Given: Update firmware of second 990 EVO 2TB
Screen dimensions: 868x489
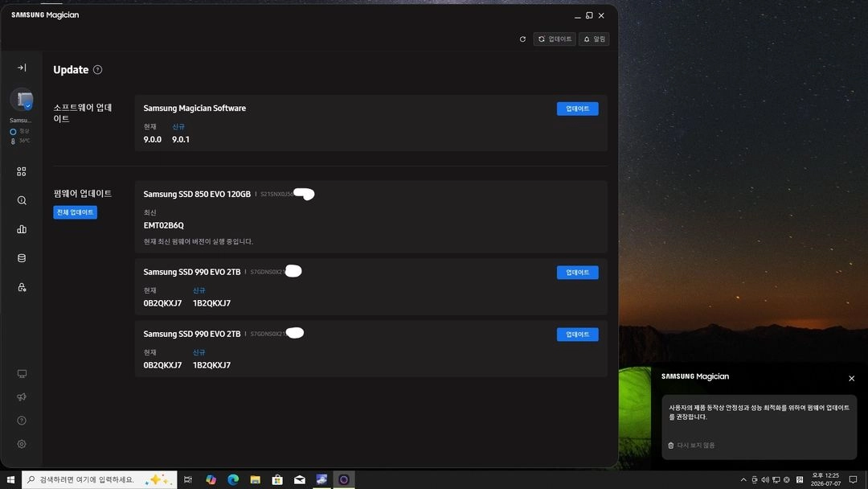Looking at the screenshot, I should pos(577,335).
